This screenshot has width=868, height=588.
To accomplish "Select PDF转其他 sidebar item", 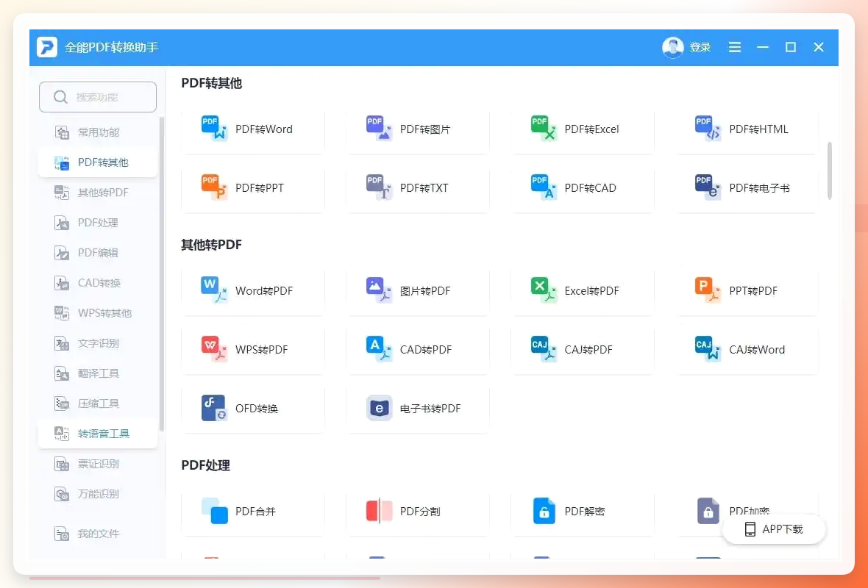I will click(x=98, y=162).
